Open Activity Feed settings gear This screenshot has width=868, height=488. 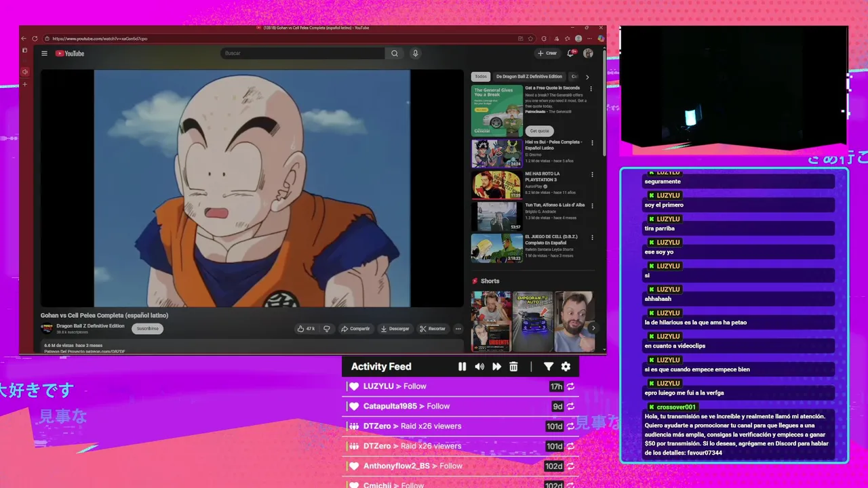(566, 367)
